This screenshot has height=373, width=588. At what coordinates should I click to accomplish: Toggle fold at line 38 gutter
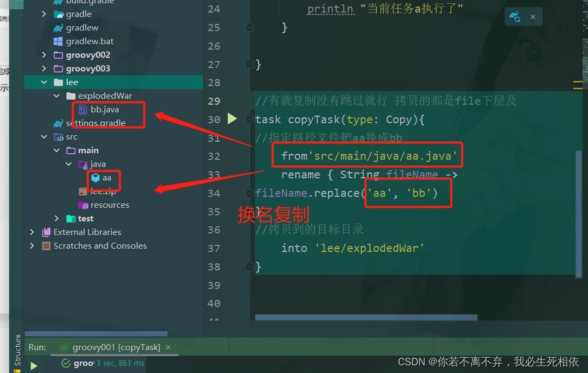click(250, 267)
